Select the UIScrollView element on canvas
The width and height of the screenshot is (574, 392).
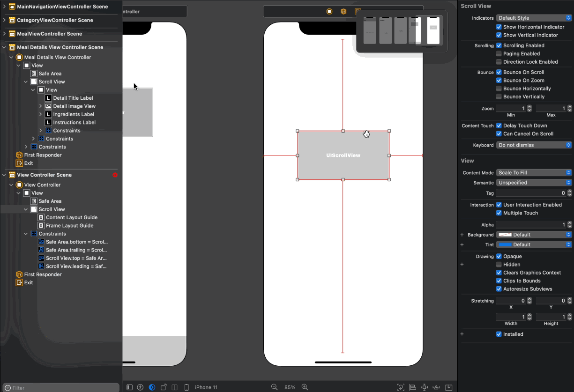point(343,155)
